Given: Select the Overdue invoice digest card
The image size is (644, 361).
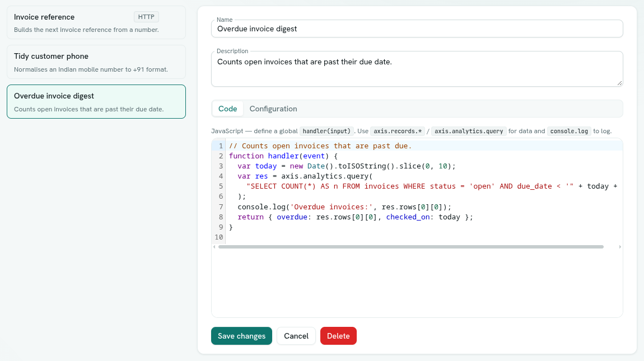Looking at the screenshot, I should click(96, 102).
